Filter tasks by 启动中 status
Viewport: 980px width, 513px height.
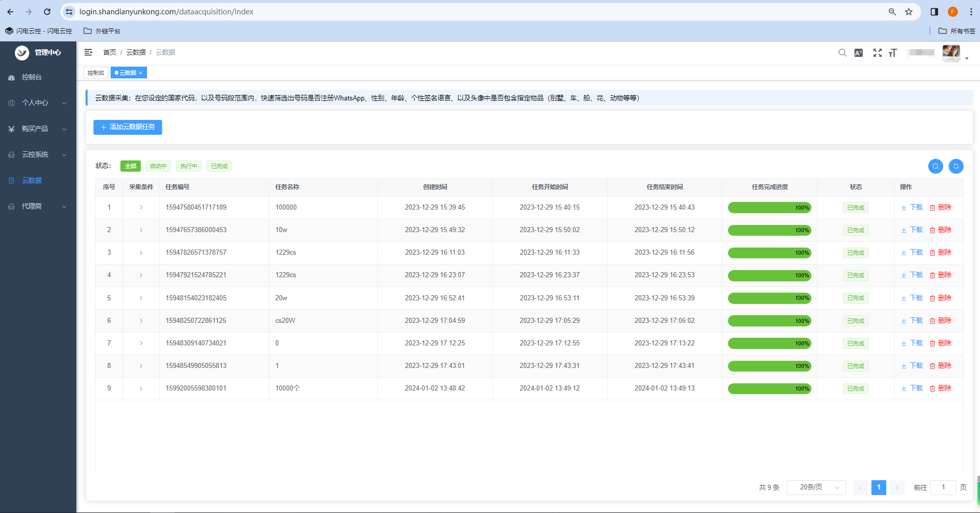(x=158, y=166)
